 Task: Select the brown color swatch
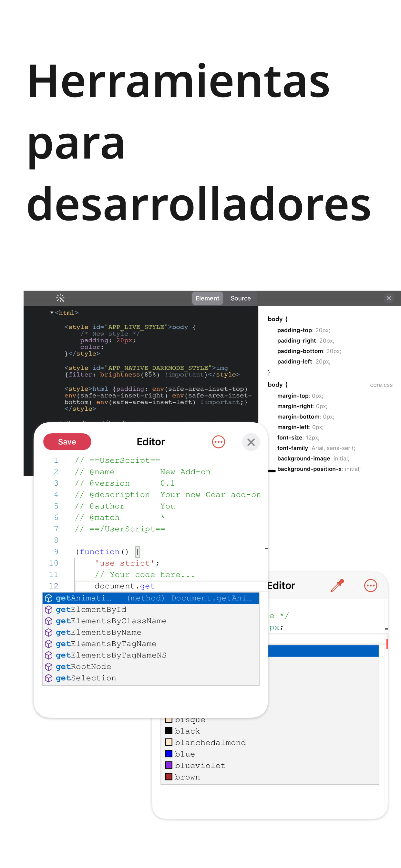169,776
